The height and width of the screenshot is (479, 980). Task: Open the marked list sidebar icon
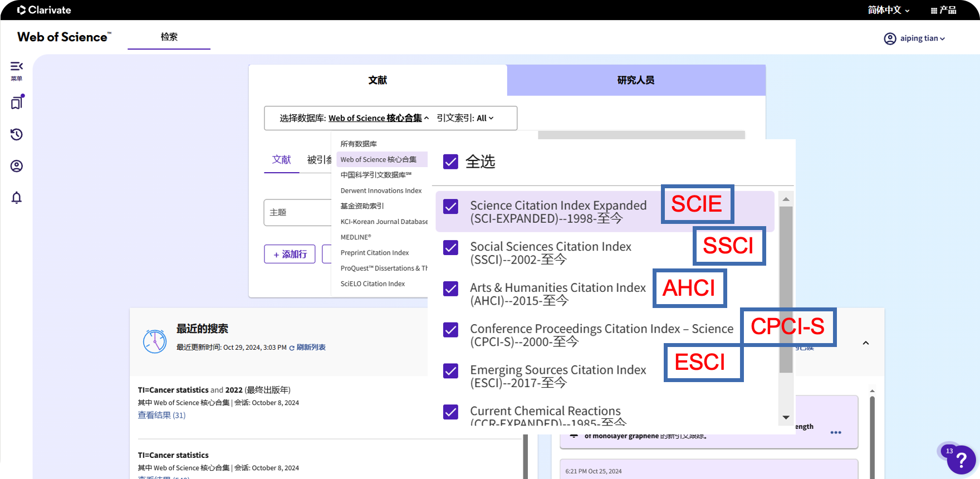pos(17,102)
